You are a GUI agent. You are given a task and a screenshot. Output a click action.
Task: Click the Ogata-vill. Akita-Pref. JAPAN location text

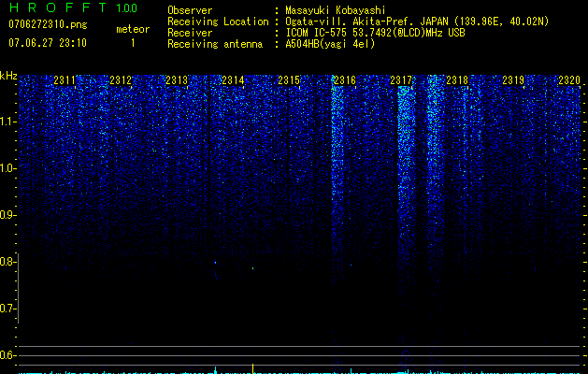coord(417,22)
